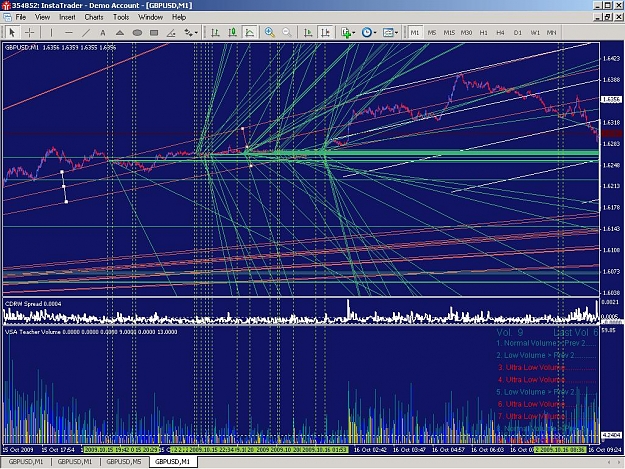This screenshot has width=625, height=469.
Task: Set timeframe to M15
Action: tap(449, 33)
